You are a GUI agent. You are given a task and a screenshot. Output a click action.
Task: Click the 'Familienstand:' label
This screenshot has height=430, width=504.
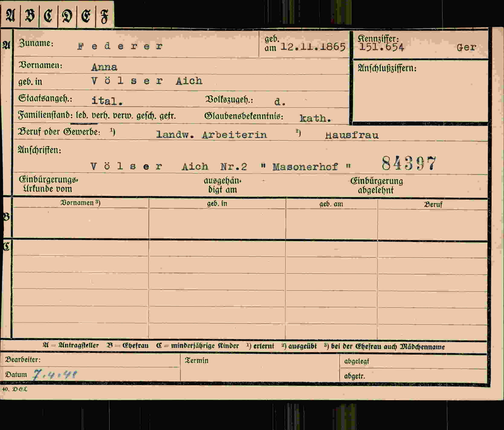46,115
